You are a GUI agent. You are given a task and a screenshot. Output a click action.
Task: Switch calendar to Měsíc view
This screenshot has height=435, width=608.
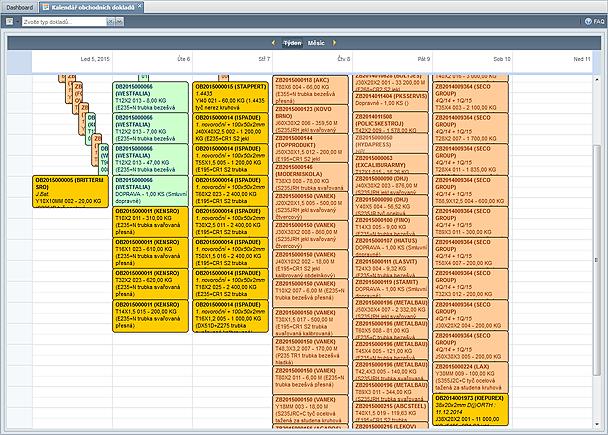[x=316, y=43]
